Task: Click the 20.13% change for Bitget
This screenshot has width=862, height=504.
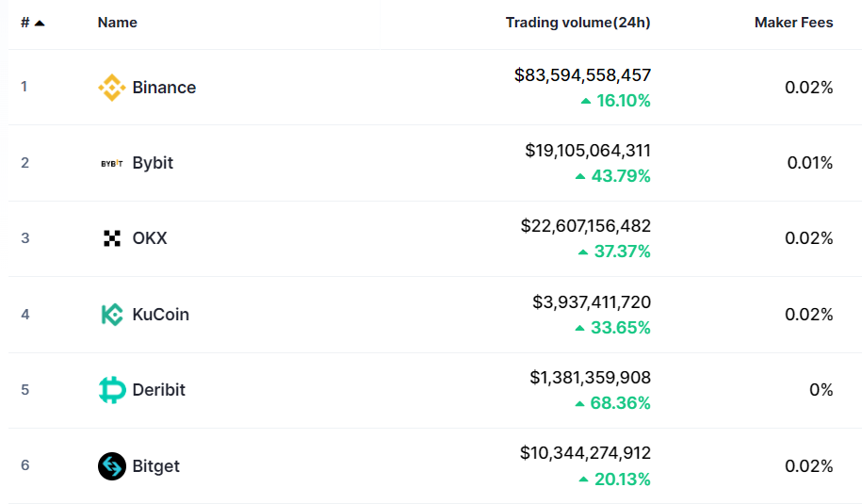Action: pos(614,480)
